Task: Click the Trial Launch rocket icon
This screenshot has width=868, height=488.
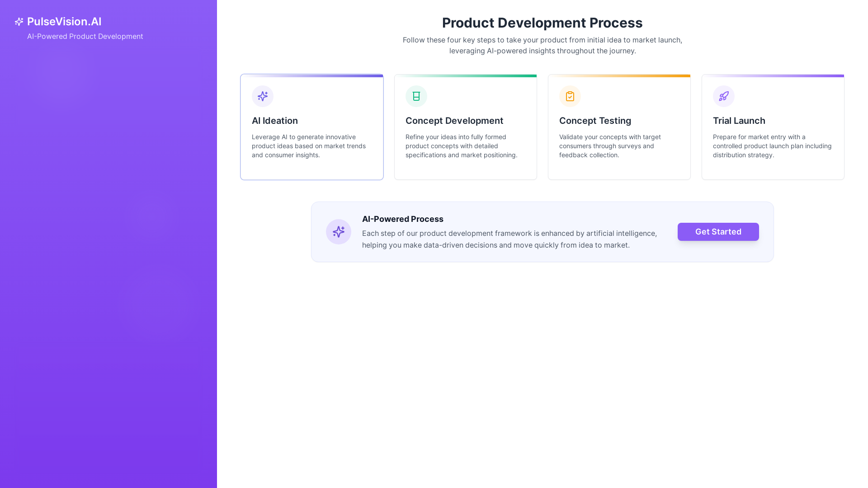Action: (724, 96)
